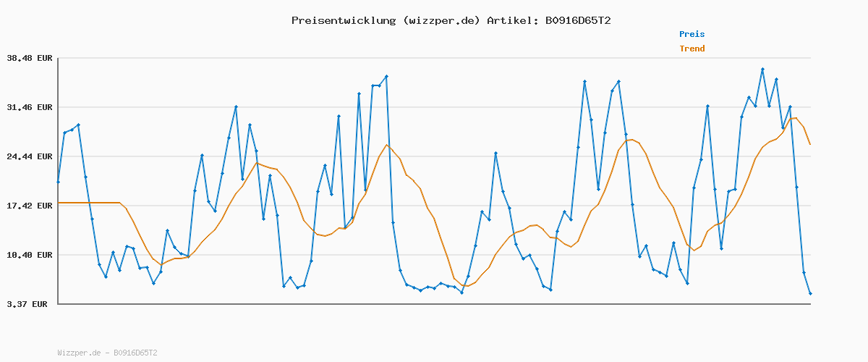Click the 38.48 EUR y-axis label
The height and width of the screenshot is (362, 868).
(x=30, y=58)
